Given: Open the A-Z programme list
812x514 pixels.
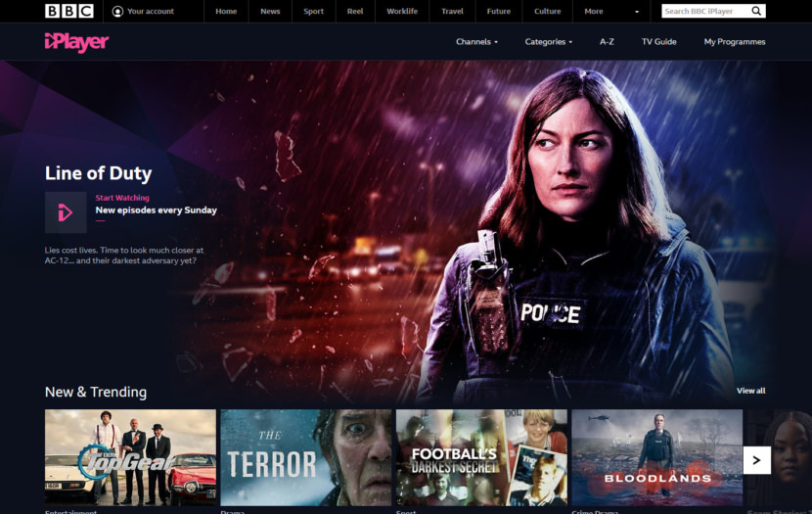Looking at the screenshot, I should [607, 41].
